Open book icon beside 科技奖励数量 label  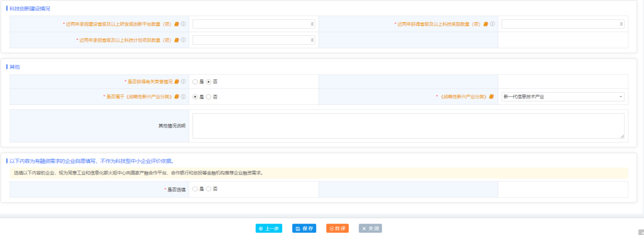tap(486, 24)
